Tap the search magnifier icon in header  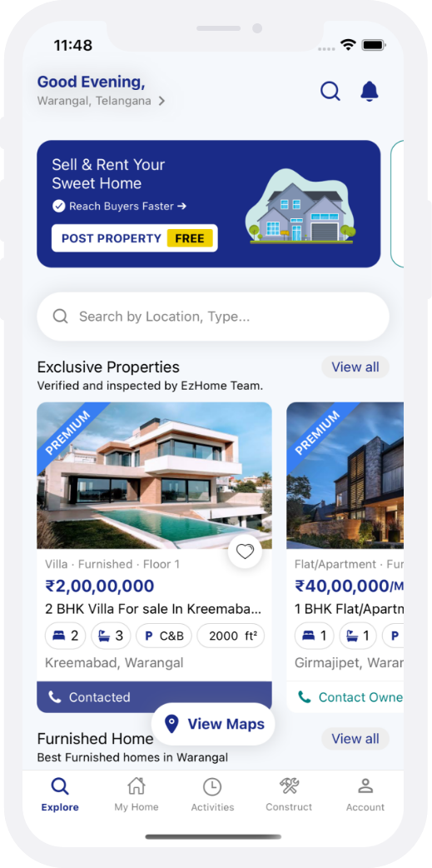330,91
